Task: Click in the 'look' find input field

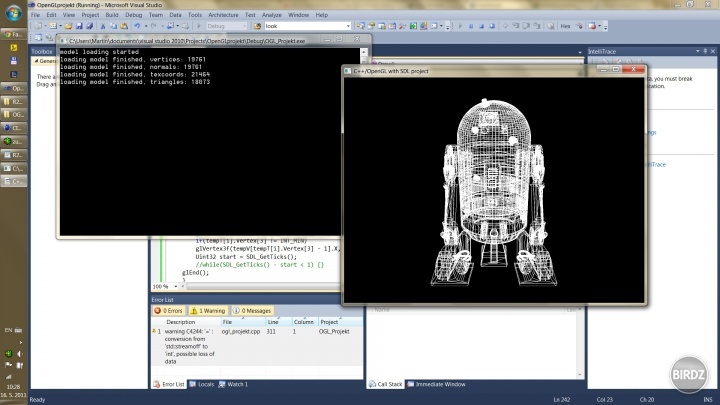Action: pyautogui.click(x=304, y=26)
